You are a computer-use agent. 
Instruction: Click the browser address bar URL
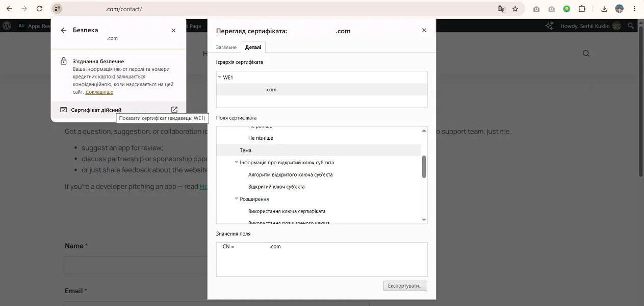click(x=124, y=9)
